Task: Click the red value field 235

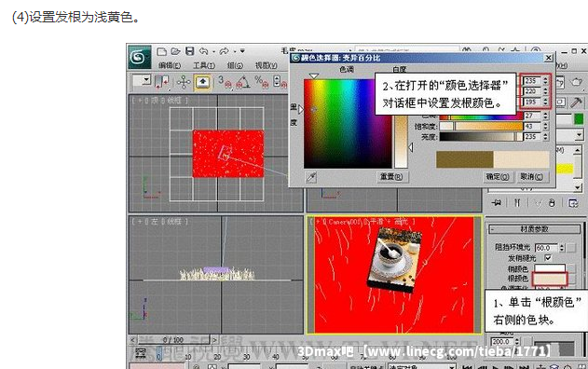Action: (532, 81)
